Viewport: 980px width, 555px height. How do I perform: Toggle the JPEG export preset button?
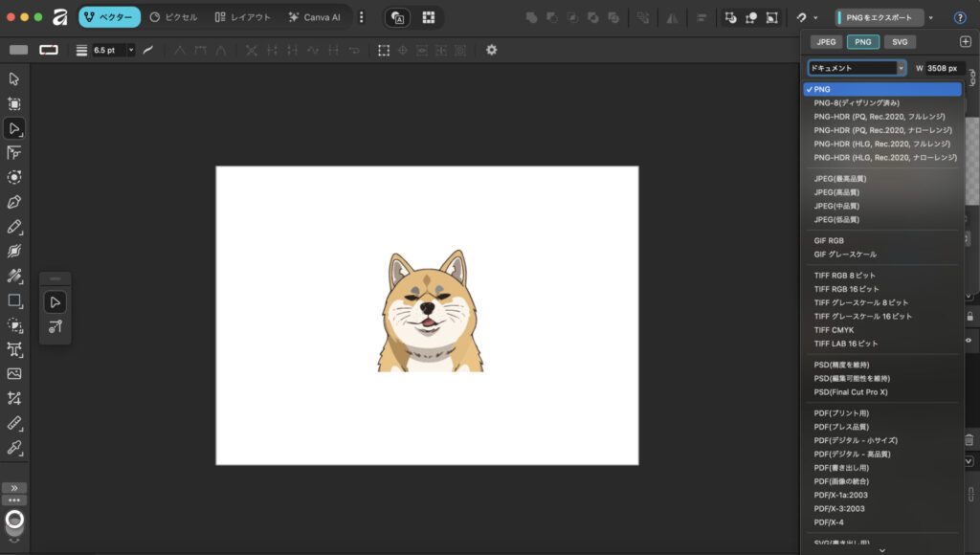[x=826, y=42]
